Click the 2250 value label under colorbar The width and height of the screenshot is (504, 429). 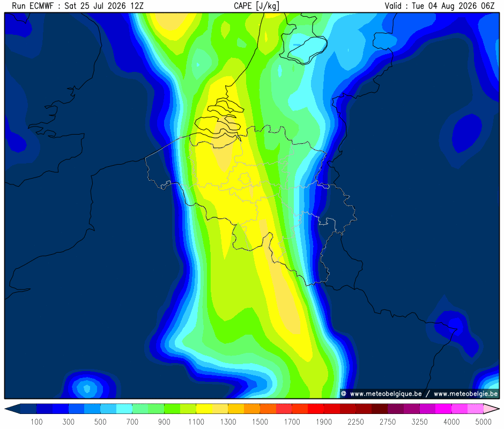(x=355, y=421)
